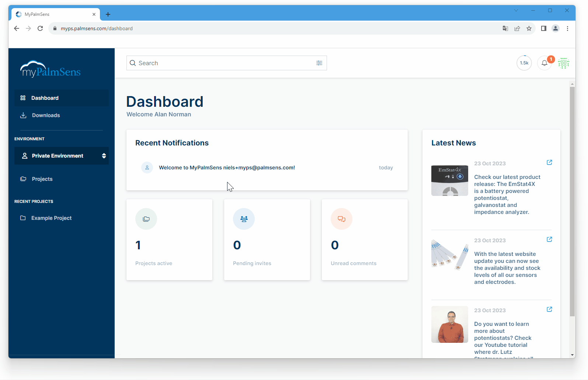Click the page vertical scrollbar

[572, 201]
